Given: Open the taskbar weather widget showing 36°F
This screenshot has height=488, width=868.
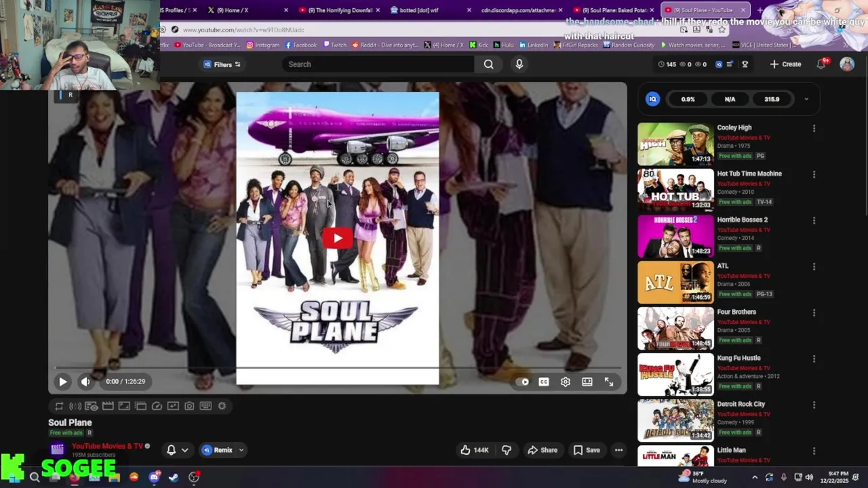Looking at the screenshot, I should tap(703, 477).
